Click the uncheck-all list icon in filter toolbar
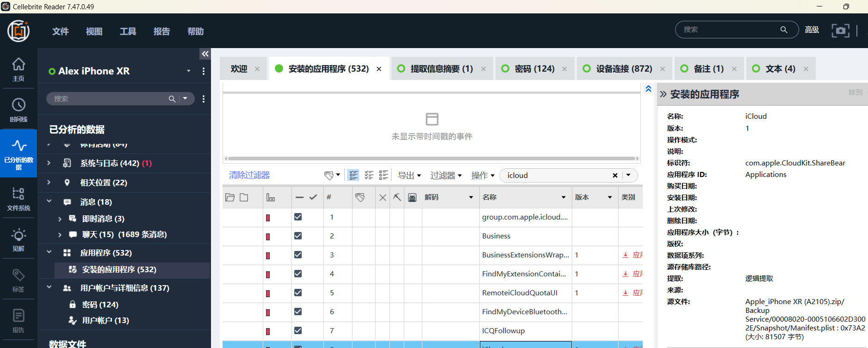This screenshot has width=868, height=348. coord(384,175)
